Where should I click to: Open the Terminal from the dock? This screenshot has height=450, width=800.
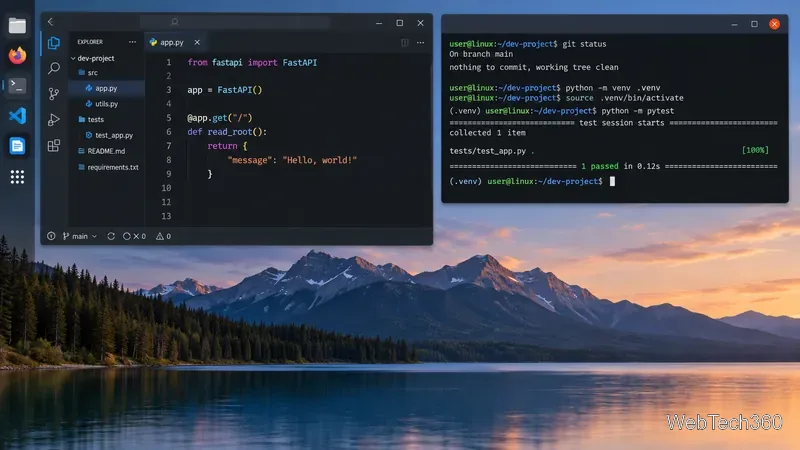tap(17, 86)
